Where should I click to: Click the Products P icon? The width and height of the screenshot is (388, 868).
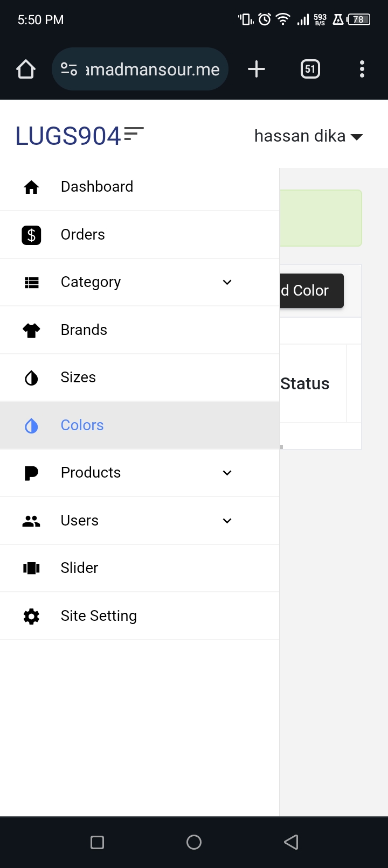tap(31, 473)
